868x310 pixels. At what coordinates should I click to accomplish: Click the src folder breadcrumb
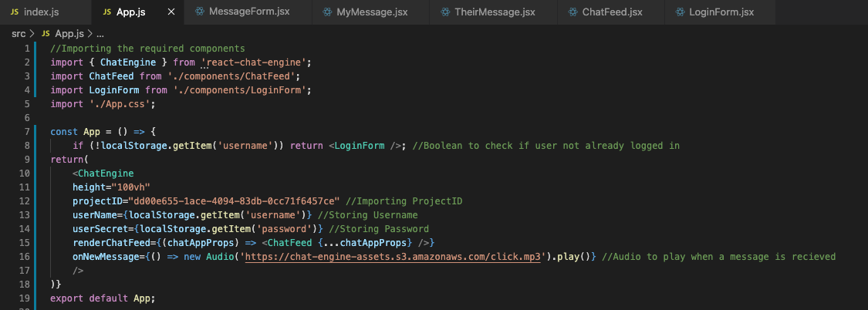coord(19,34)
